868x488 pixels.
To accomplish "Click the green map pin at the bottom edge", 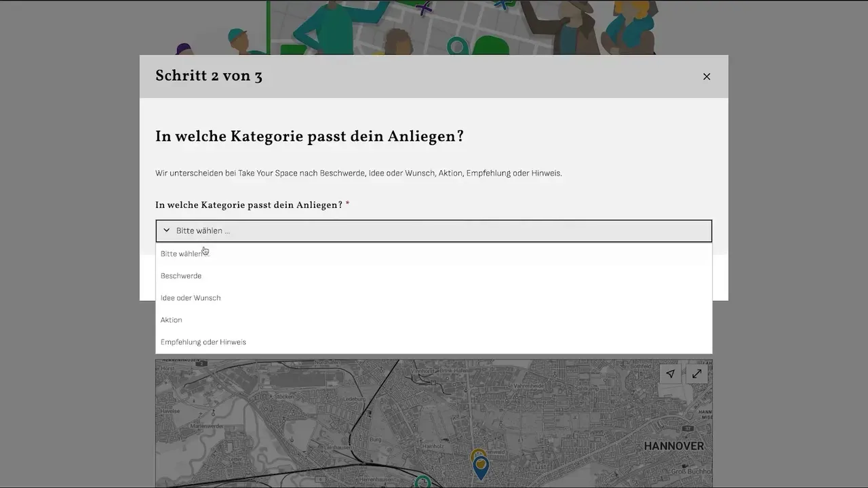I will [x=422, y=481].
